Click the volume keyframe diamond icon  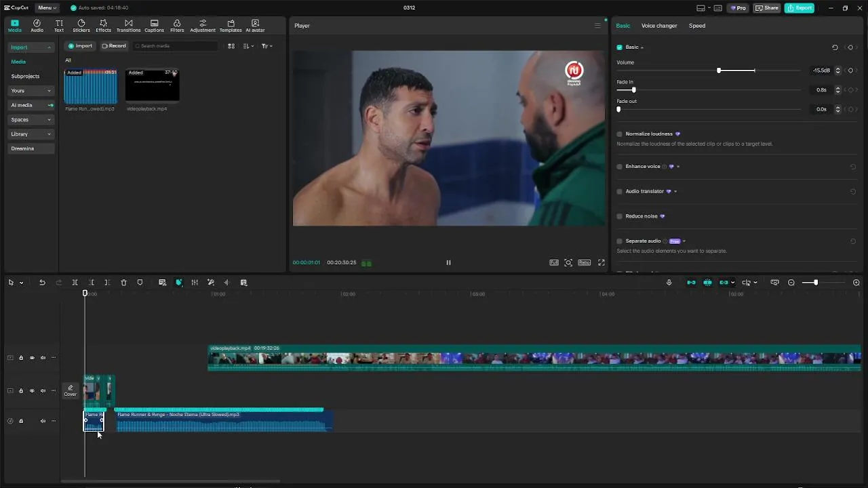(x=850, y=70)
